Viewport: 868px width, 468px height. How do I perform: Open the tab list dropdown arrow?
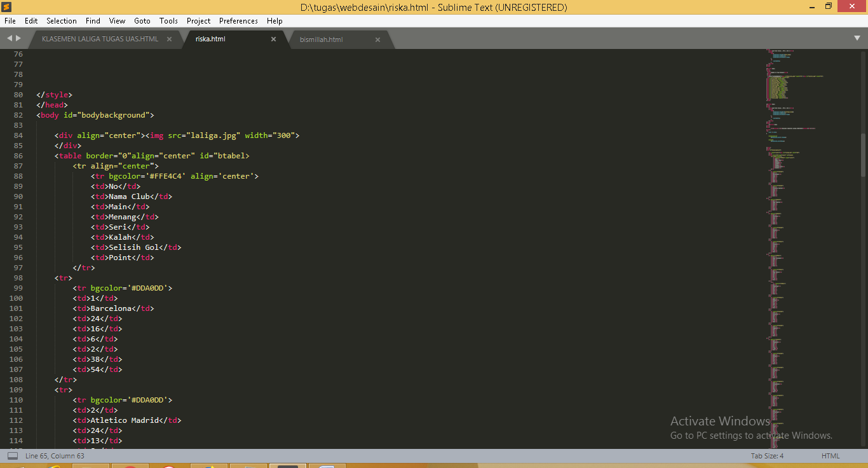(x=857, y=39)
